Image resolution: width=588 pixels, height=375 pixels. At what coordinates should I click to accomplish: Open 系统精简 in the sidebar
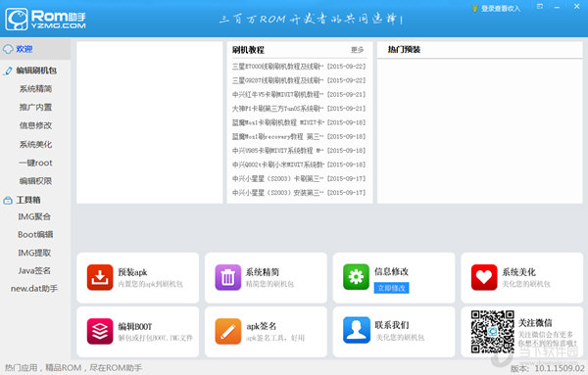pos(35,89)
